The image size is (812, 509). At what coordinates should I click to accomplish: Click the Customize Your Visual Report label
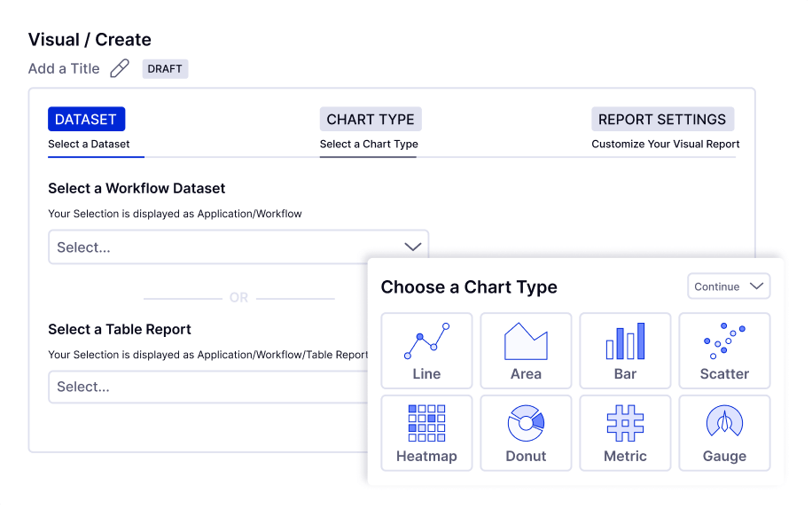tap(665, 144)
